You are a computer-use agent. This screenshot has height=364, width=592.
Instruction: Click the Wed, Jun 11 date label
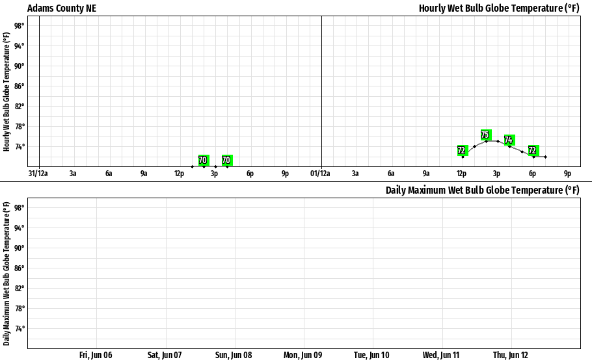pyautogui.click(x=441, y=355)
